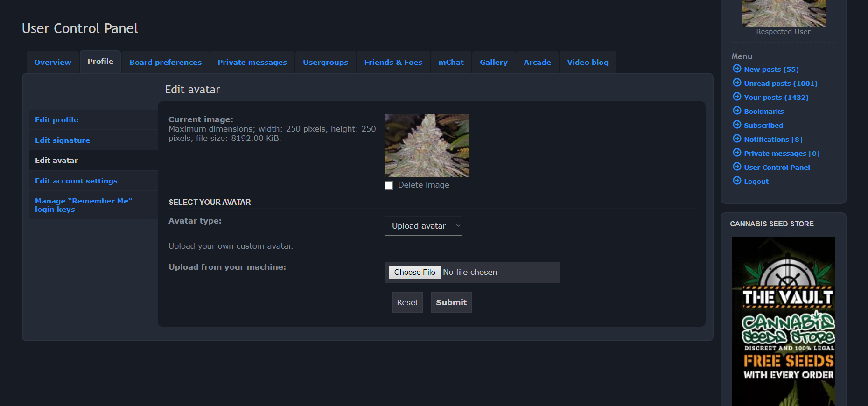The image size is (868, 406).
Task: Click the arrow icon beside Unread posts
Action: point(737,83)
